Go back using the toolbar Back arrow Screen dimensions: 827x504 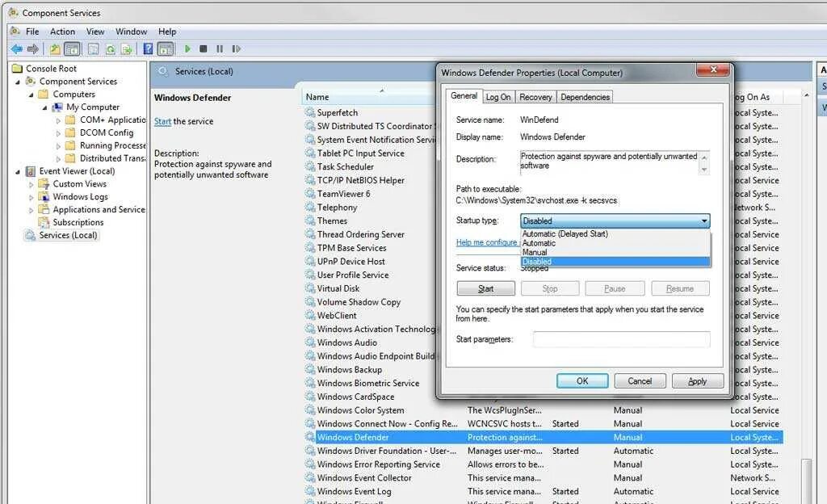16,49
